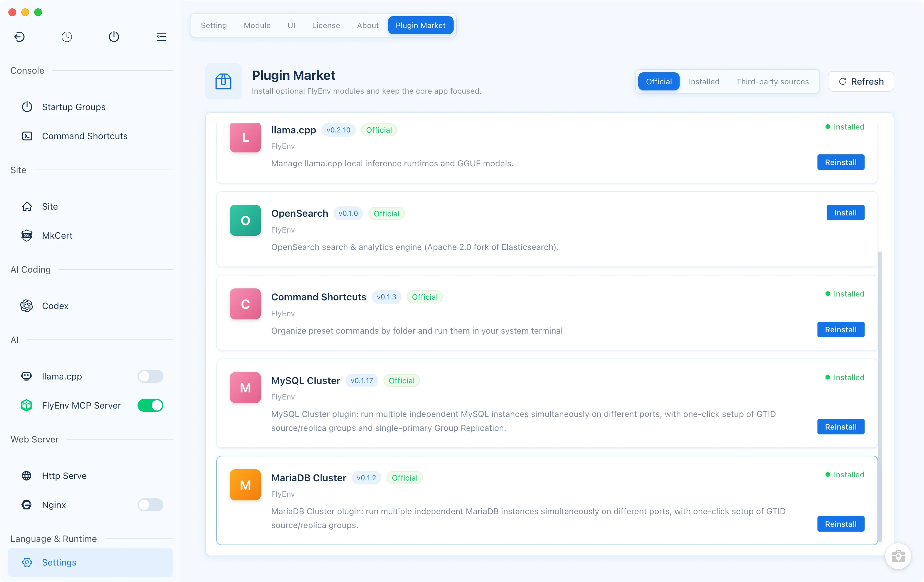Select the Site house icon entry

coord(90,206)
